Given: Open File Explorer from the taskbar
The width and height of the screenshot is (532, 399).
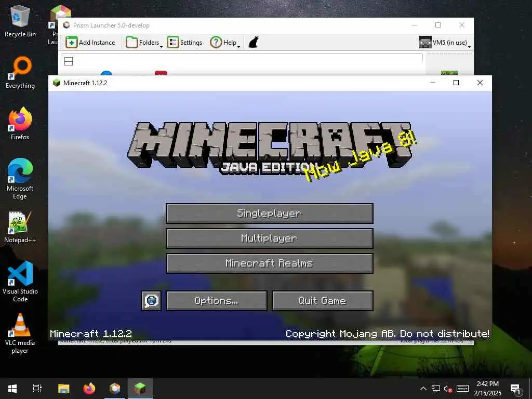Looking at the screenshot, I should coord(64,389).
